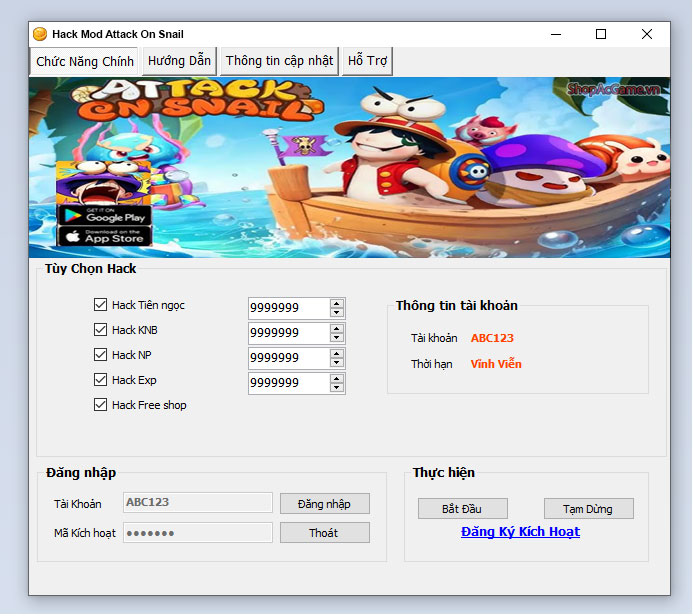Uncheck the Hack KNB checkbox
This screenshot has height=616, width=693.
pos(100,330)
